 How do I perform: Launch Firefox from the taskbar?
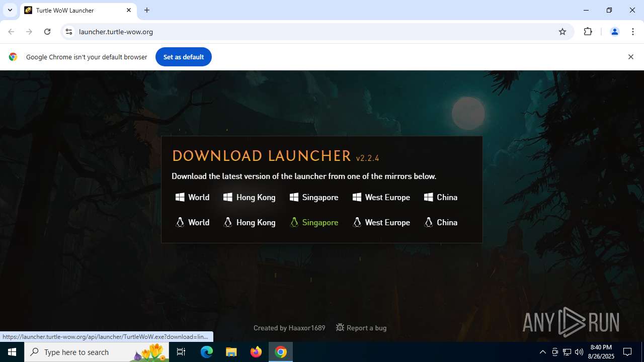256,352
